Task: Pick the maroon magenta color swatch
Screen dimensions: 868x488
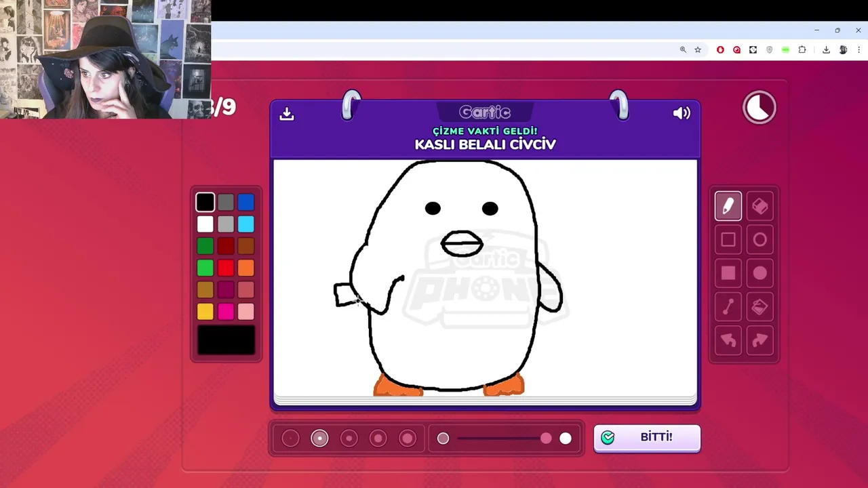Action: [x=226, y=289]
